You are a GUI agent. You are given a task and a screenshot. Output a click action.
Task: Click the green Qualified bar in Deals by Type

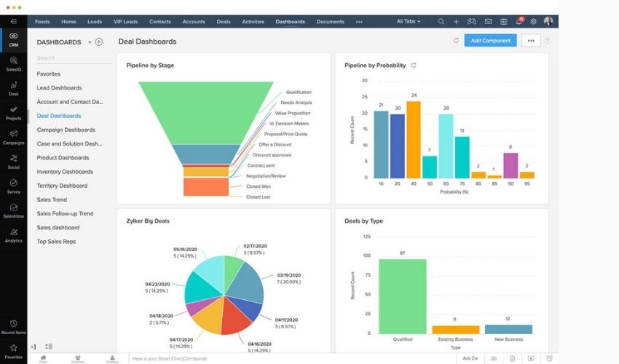tap(402, 296)
